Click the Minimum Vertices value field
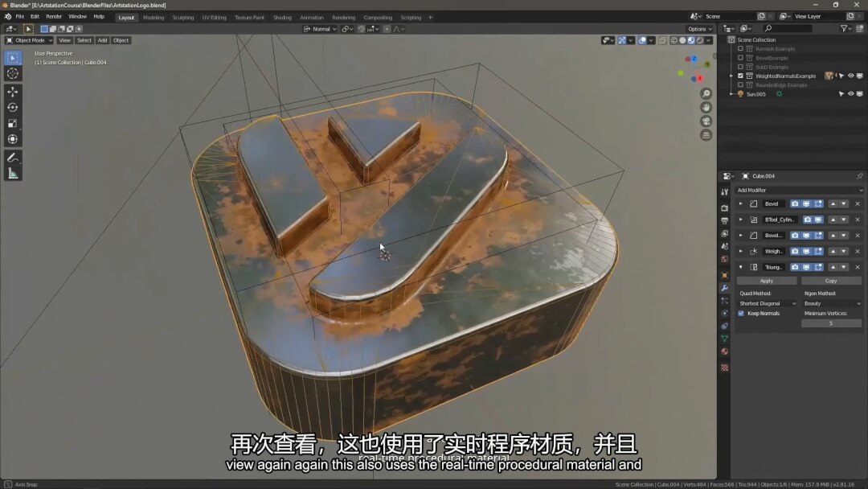 click(x=832, y=323)
